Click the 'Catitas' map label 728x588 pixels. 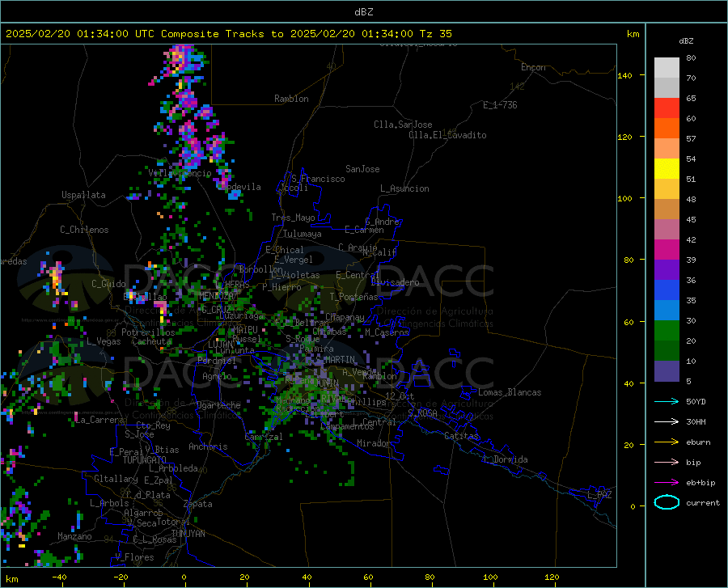461,436
